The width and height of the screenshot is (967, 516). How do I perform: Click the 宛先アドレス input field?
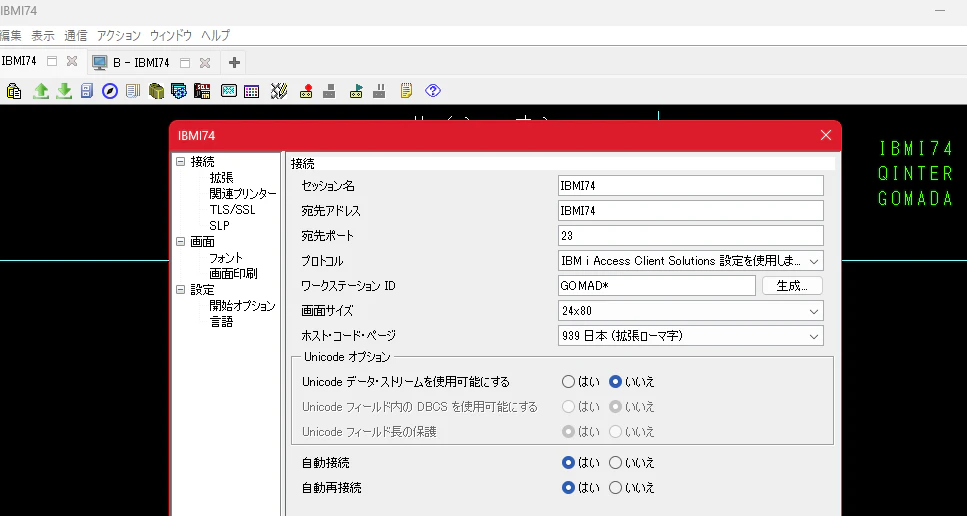(691, 210)
